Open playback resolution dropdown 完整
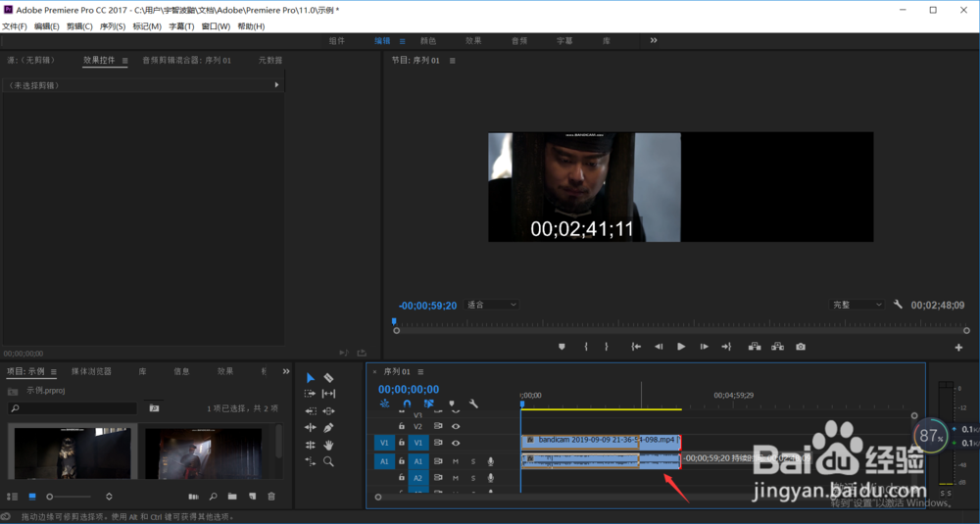Image resolution: width=980 pixels, height=524 pixels. point(857,305)
